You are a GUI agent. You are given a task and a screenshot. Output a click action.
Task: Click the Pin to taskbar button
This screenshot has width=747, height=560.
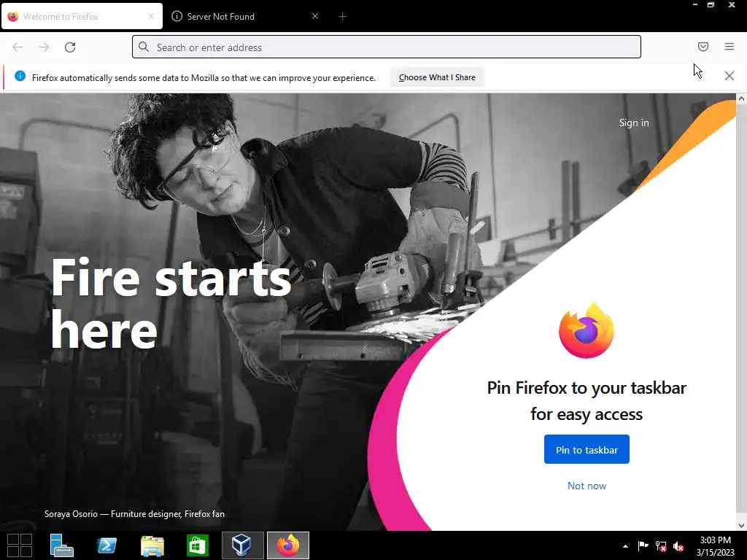point(587,449)
